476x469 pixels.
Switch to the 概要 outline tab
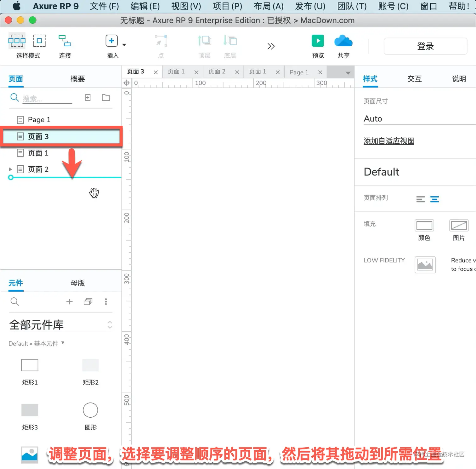point(77,79)
